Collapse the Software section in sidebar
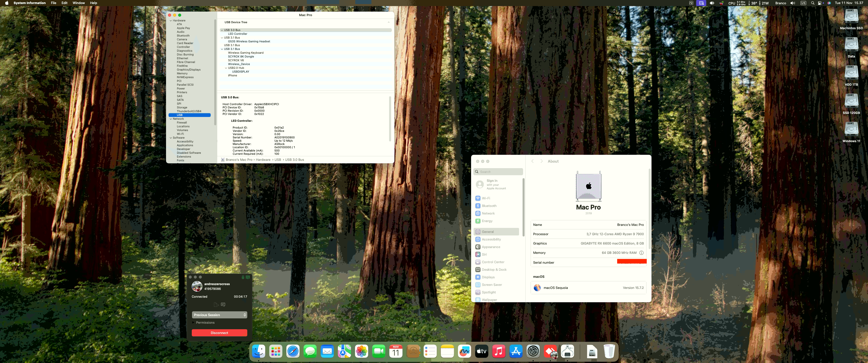The image size is (868, 363). coord(171,138)
